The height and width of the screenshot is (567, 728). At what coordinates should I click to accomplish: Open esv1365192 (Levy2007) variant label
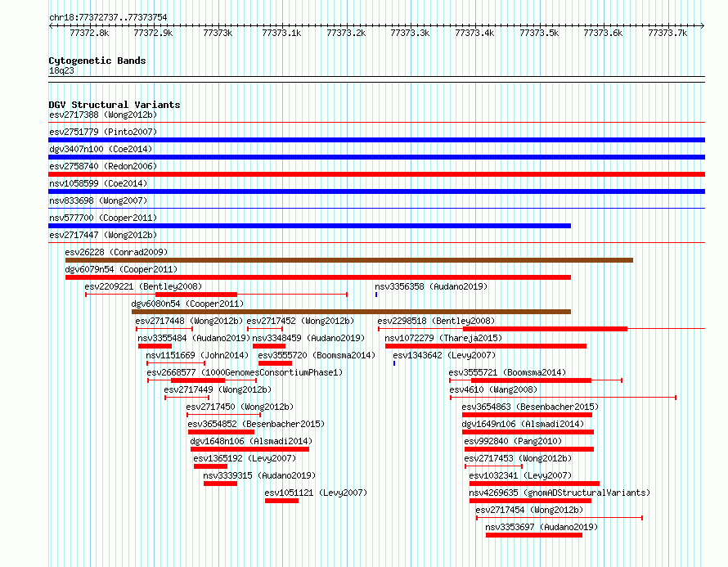click(245, 458)
